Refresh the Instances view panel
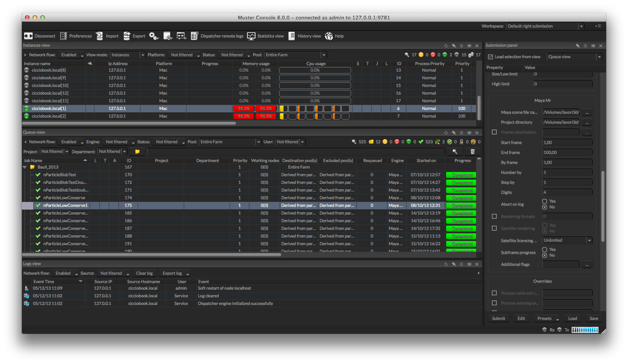Screen dimensions: 628x364 coord(446,46)
